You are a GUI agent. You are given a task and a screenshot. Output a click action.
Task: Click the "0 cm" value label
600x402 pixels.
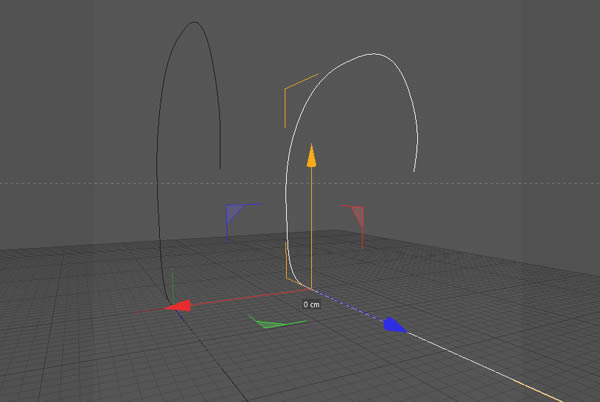point(311,304)
